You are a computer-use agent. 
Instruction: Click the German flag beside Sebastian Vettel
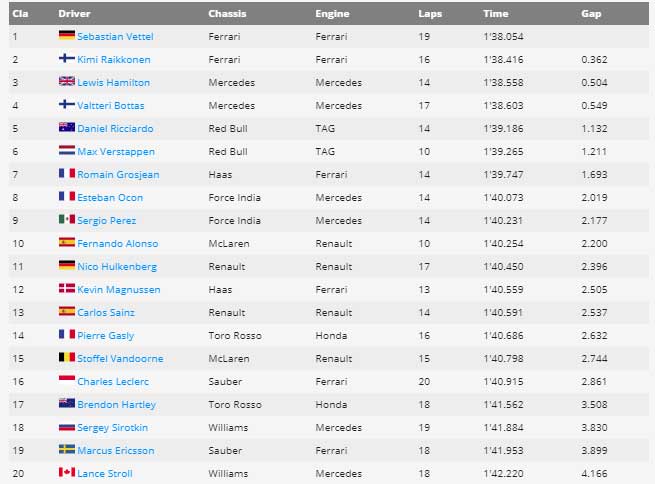pos(66,36)
